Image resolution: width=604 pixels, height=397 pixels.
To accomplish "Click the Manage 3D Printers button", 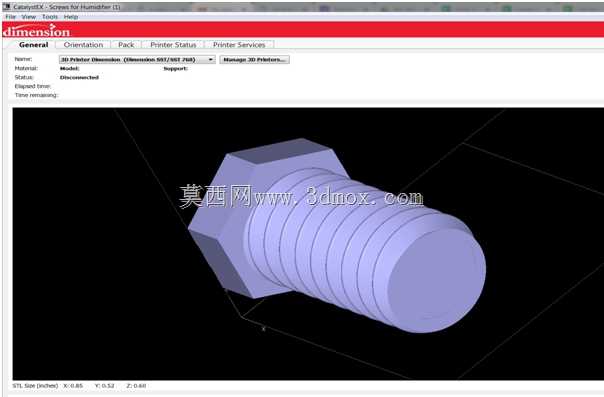I will [x=254, y=60].
